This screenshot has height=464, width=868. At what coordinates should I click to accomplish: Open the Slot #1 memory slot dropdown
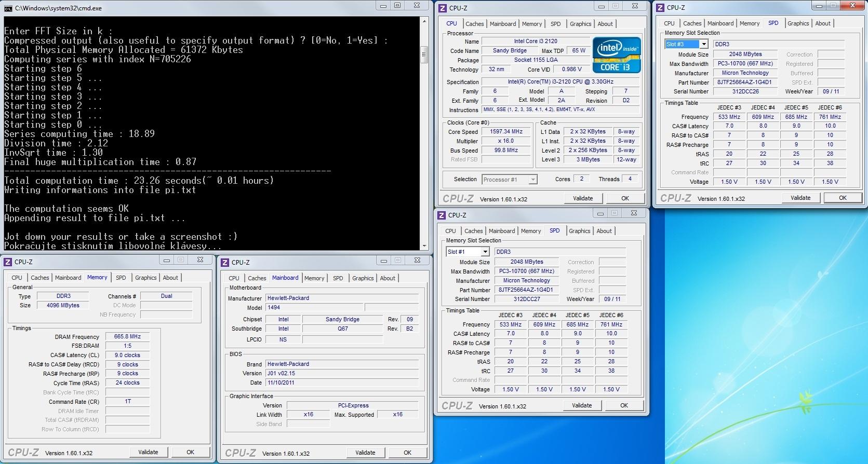(x=485, y=252)
